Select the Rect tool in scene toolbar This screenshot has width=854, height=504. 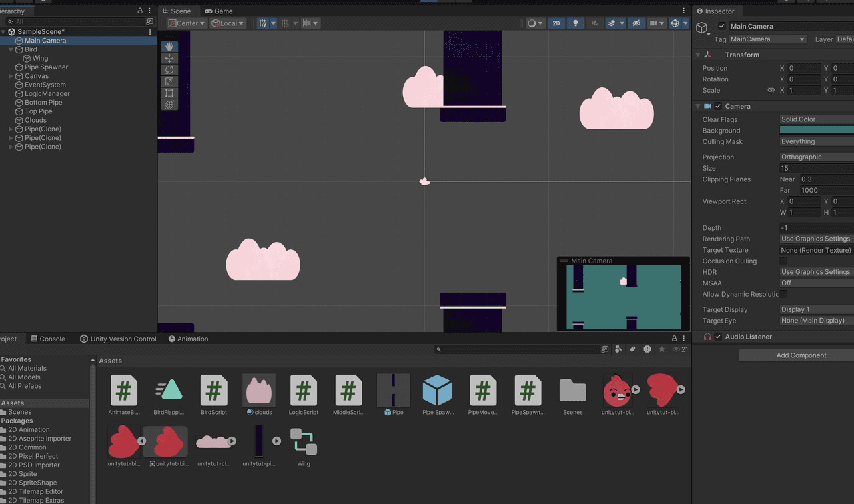point(169,93)
